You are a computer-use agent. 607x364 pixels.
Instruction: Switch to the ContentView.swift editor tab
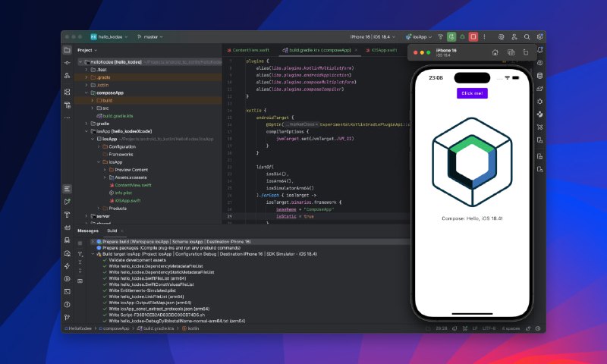(x=248, y=50)
